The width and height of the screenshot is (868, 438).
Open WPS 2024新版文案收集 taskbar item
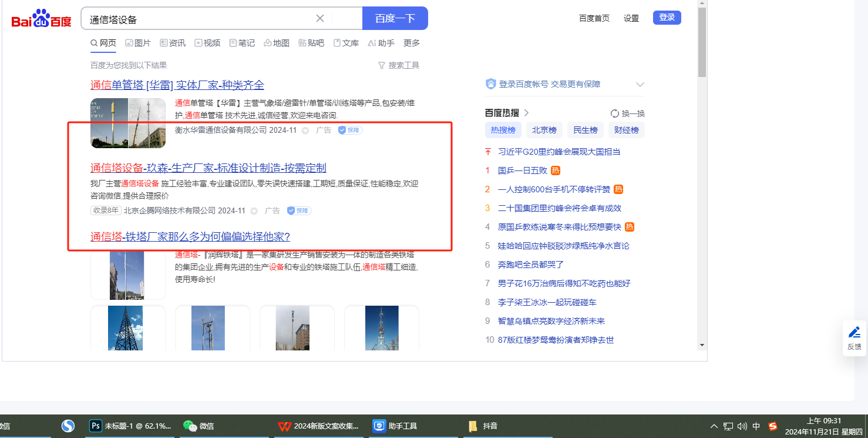(318, 426)
